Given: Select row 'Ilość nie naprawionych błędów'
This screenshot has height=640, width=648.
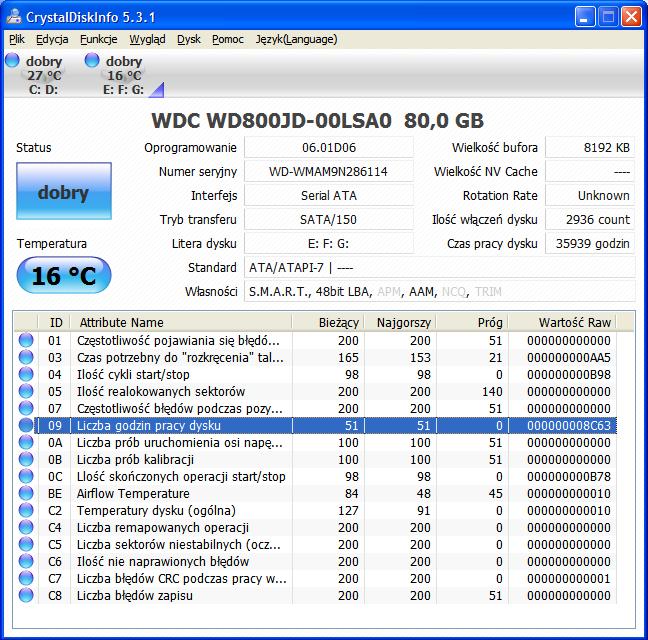Looking at the screenshot, I should (x=315, y=561).
